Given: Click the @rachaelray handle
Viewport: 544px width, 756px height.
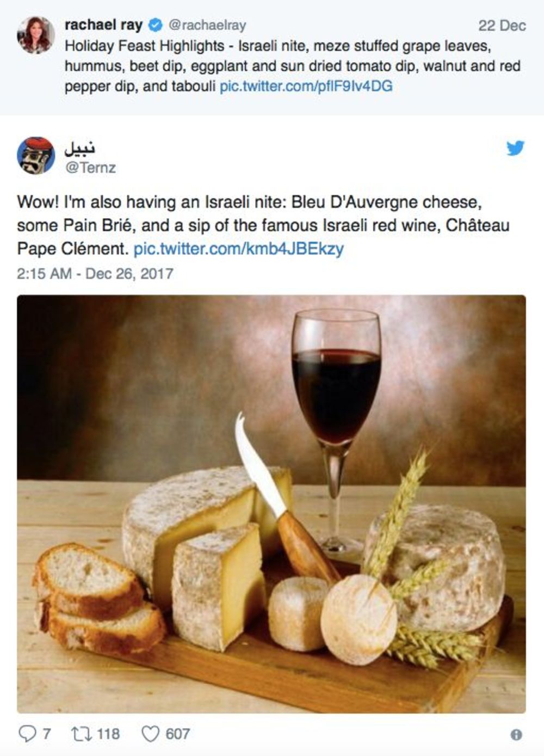Looking at the screenshot, I should pos(207,25).
